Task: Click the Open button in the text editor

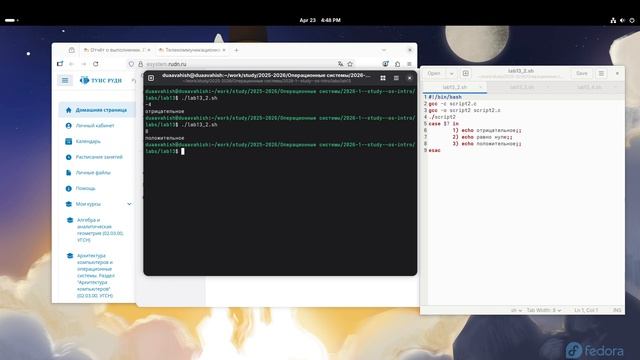Action: 434,73
